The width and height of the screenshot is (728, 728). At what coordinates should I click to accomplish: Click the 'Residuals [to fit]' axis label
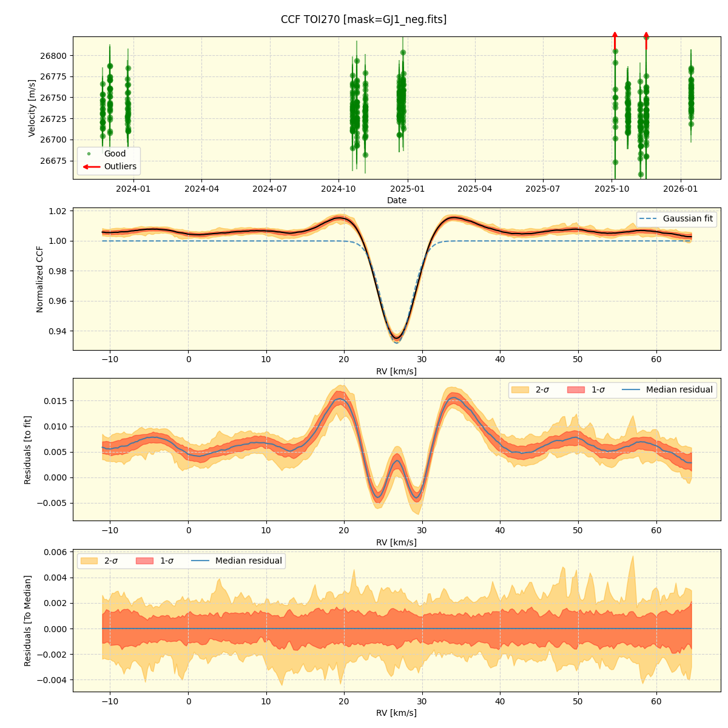pyautogui.click(x=27, y=450)
